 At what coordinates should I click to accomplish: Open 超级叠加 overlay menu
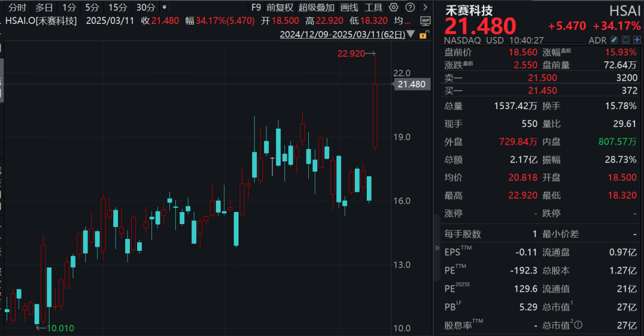point(316,7)
